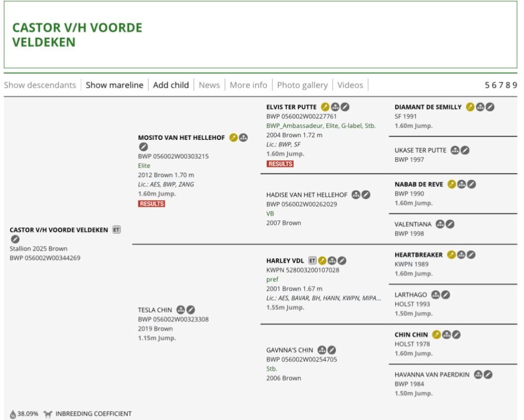Open siblings icon beside Chin Chin
The image size is (524, 420).
446,335
